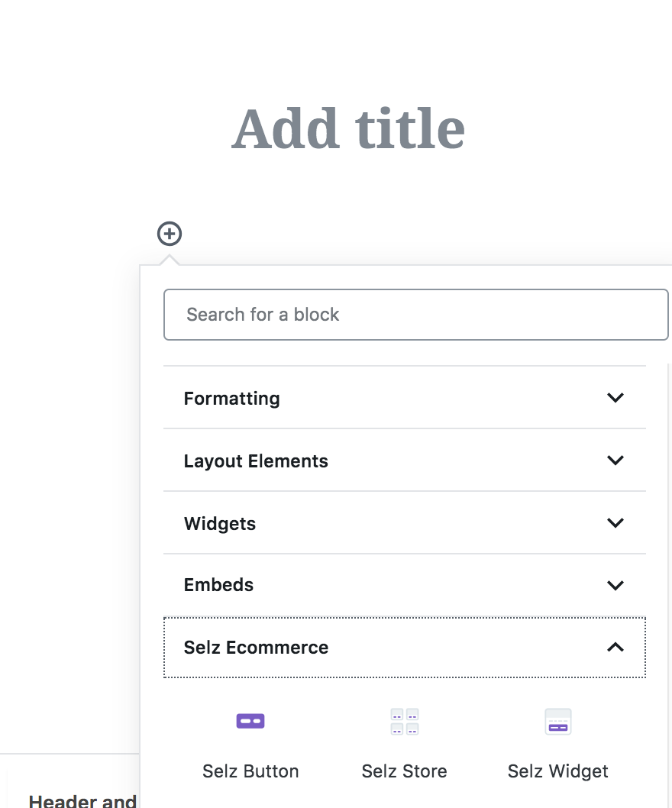This screenshot has height=808, width=672.
Task: Select the Selz Store block icon
Action: 405,722
